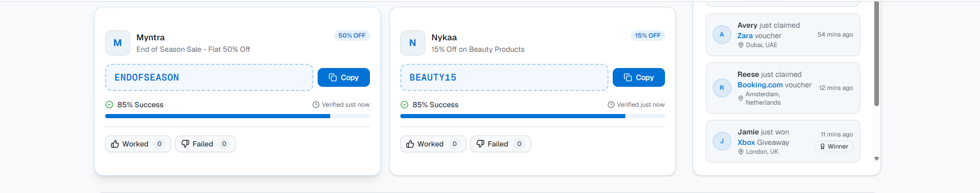The height and width of the screenshot is (193, 980).
Task: Open the Zara voucher link
Action: point(745,36)
